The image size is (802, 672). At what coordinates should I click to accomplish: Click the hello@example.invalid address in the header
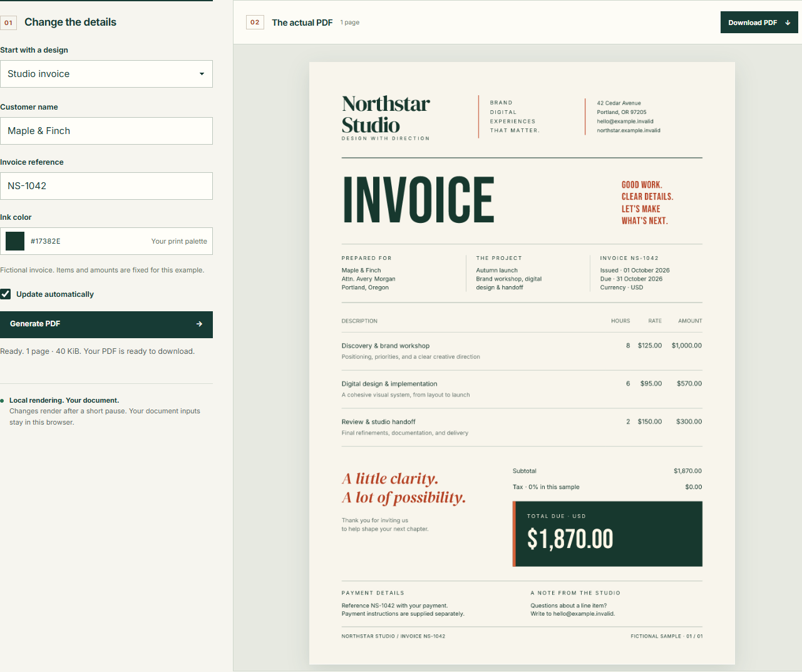(625, 121)
